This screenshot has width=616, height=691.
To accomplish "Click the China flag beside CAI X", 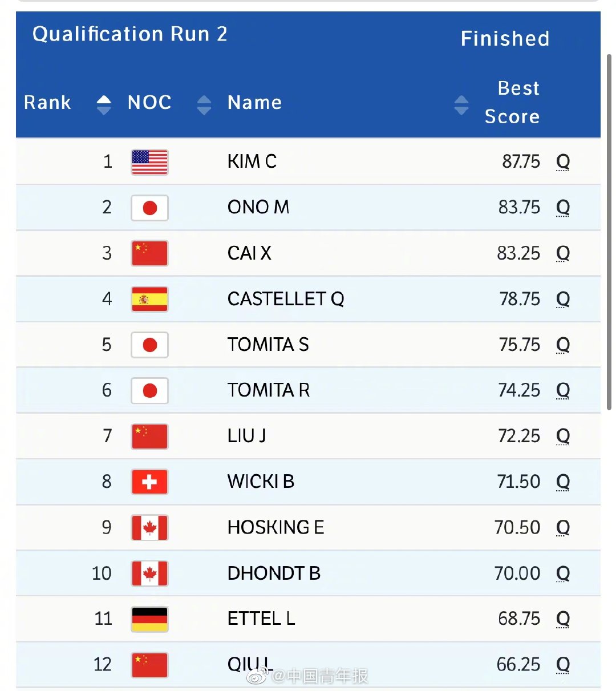I will (149, 253).
